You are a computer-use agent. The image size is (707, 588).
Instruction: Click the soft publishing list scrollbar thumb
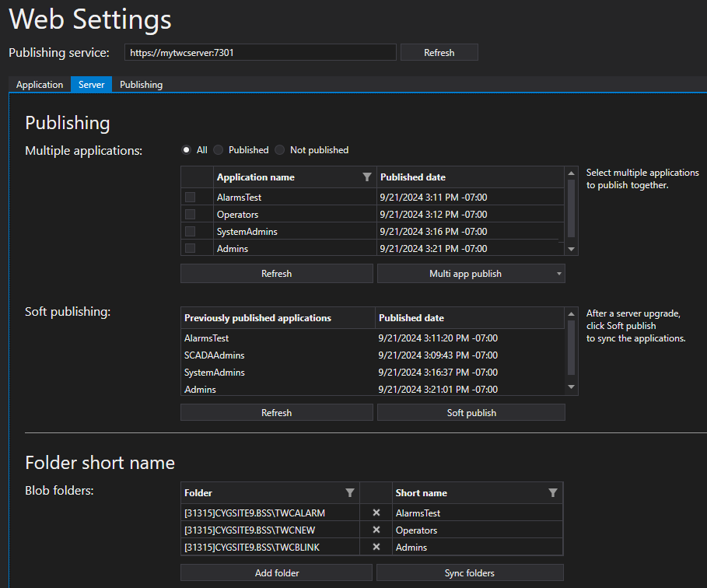tap(572, 348)
